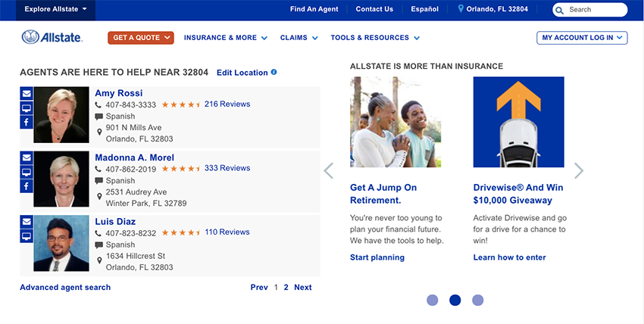The width and height of the screenshot is (644, 324).
Task: Open Drivewise And Win $10,000 Giveaway heading
Action: point(518,194)
